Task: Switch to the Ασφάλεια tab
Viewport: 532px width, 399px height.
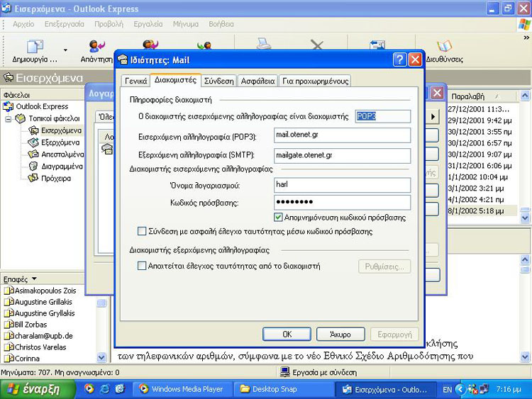Action: [258, 81]
